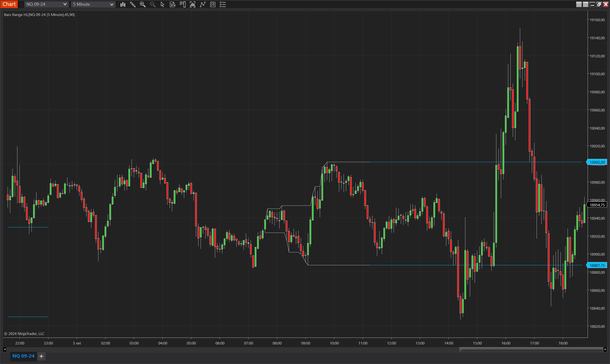Click the 16:00 time axis label
610x364 pixels.
pos(506,343)
